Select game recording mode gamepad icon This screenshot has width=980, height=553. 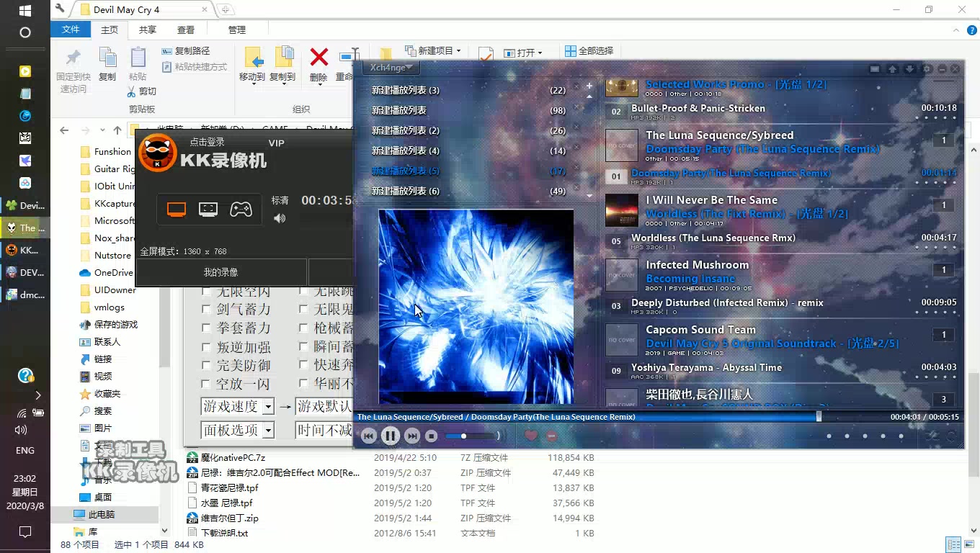(241, 210)
